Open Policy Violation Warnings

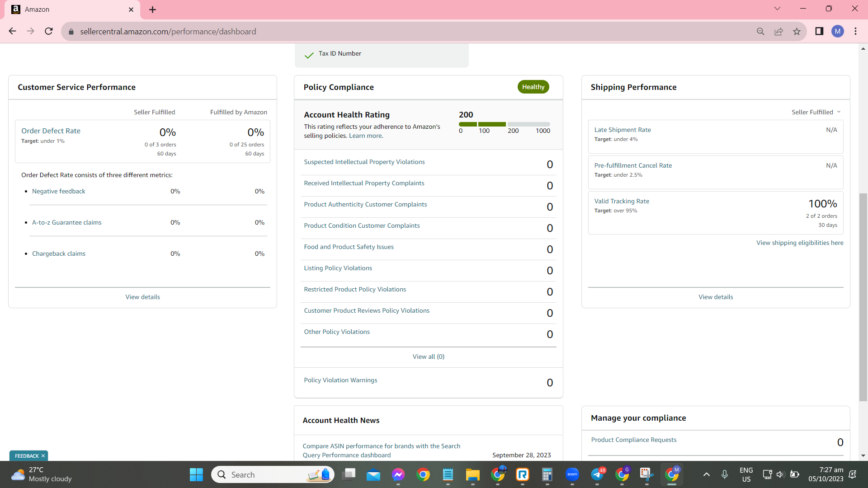[x=340, y=380]
